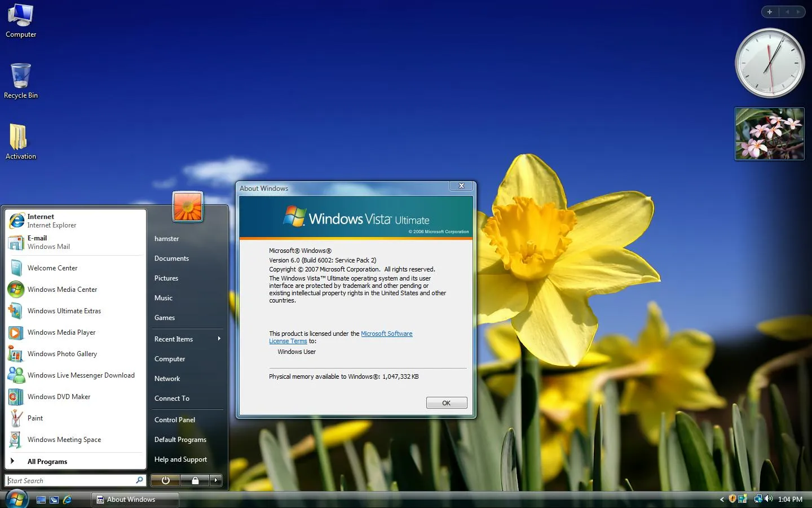This screenshot has height=508, width=812.
Task: Click the taskbar clock 1:04 PM
Action: [x=790, y=500]
